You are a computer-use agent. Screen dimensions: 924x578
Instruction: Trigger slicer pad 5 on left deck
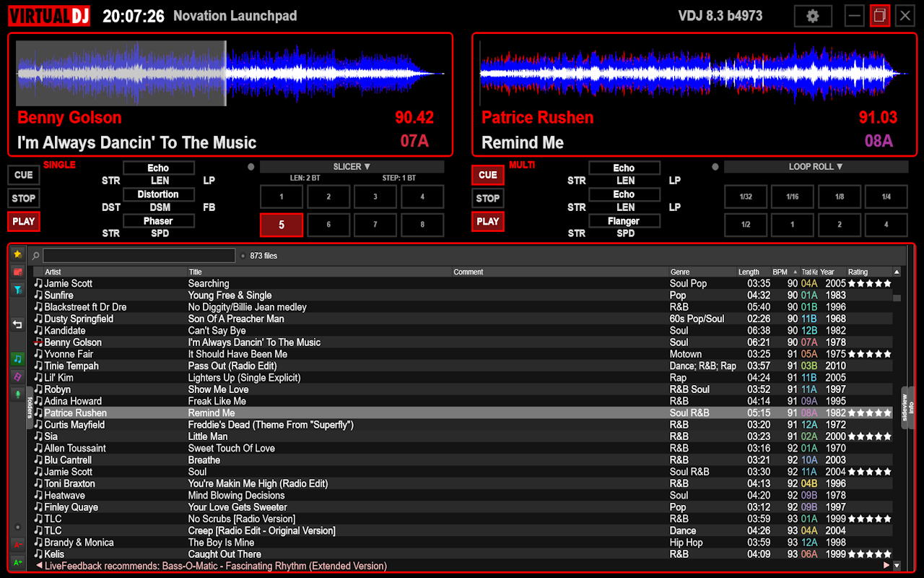(x=282, y=225)
